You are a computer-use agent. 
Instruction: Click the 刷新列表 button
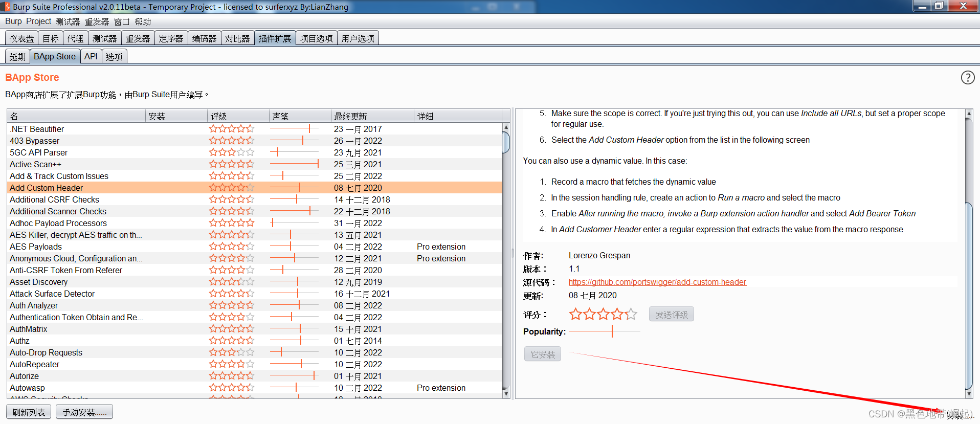(29, 412)
